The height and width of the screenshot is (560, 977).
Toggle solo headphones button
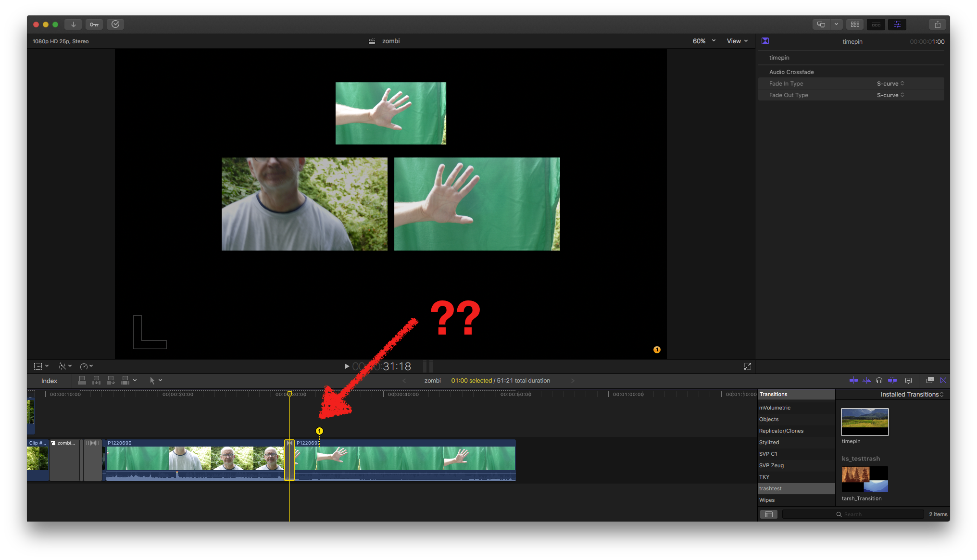tap(879, 380)
